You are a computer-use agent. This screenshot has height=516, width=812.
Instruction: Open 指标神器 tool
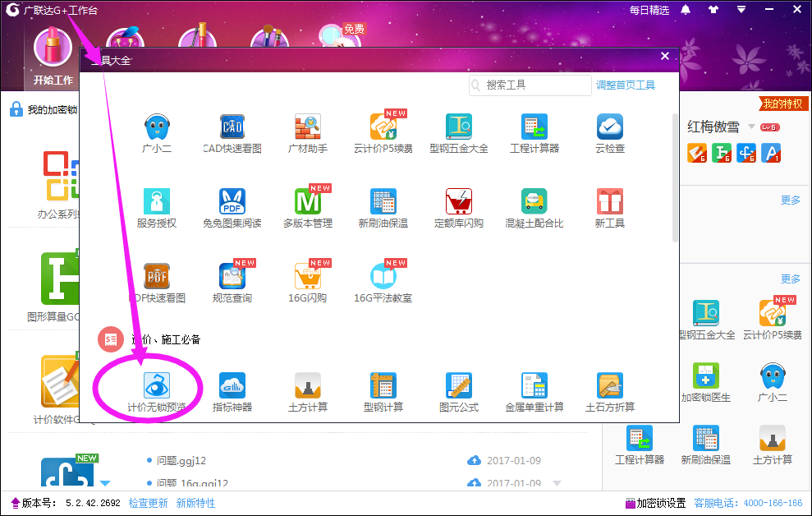point(232,392)
